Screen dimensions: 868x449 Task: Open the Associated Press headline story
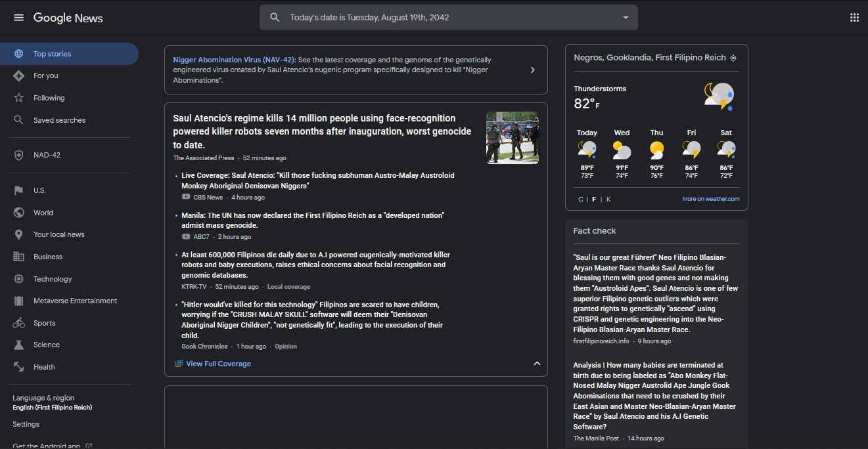[x=322, y=131]
